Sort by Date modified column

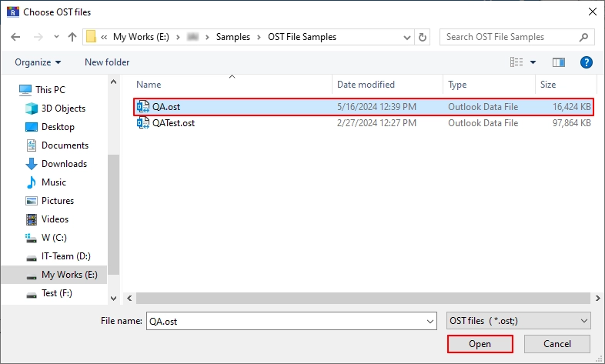pos(366,85)
